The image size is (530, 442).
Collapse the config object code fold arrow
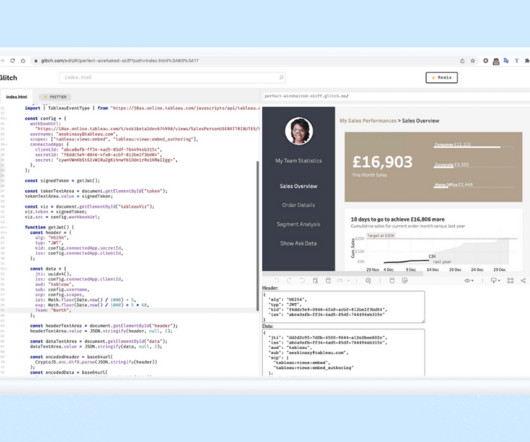(4, 118)
